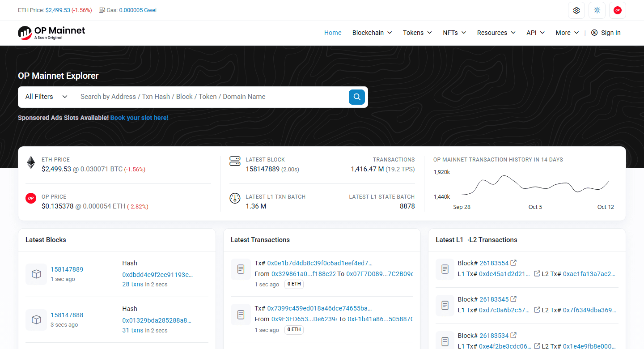The width and height of the screenshot is (644, 349).
Task: Click the blue search magnifier button
Action: tap(357, 97)
